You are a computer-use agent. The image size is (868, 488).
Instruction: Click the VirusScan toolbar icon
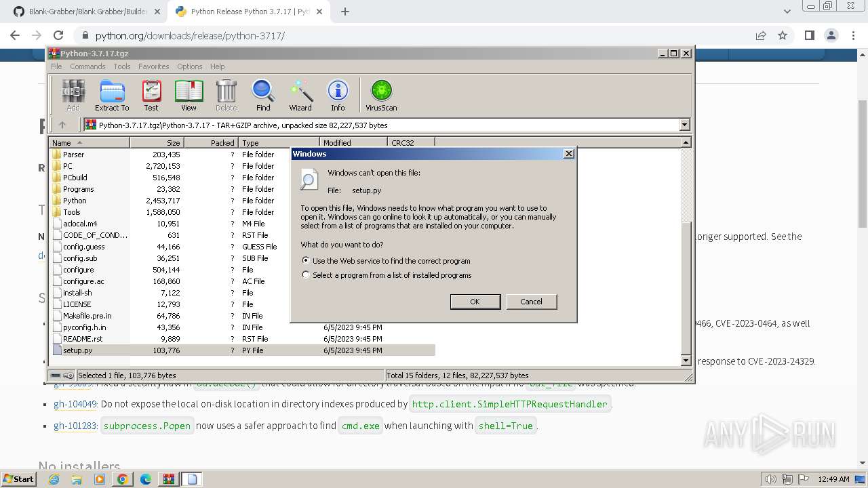(x=381, y=95)
